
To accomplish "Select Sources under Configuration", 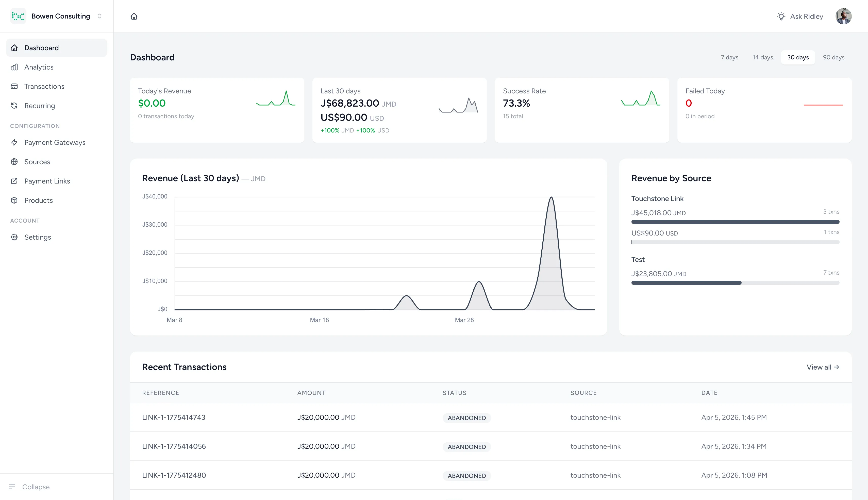I will tap(37, 162).
